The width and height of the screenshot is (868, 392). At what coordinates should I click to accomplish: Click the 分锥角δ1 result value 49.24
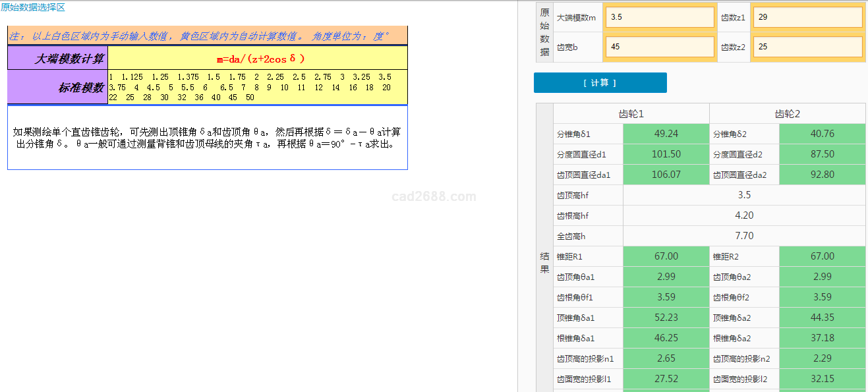coord(666,134)
